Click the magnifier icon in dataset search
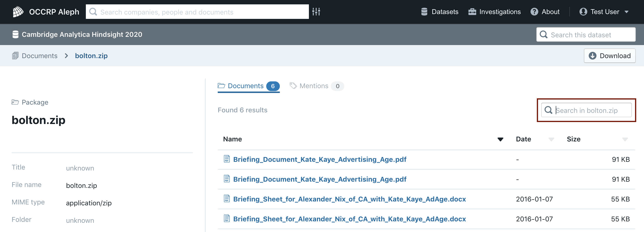Screen dimensions: 644x232 point(544,34)
